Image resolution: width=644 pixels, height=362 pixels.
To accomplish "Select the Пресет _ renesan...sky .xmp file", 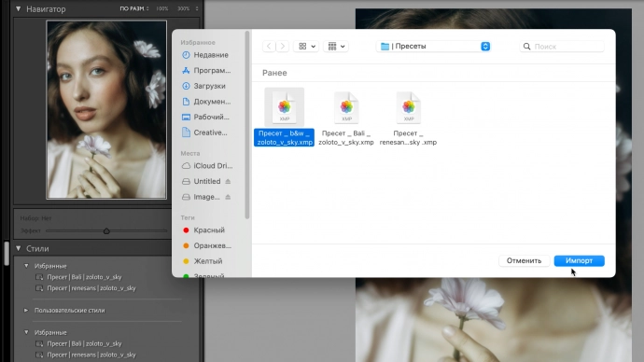I will (x=408, y=118).
